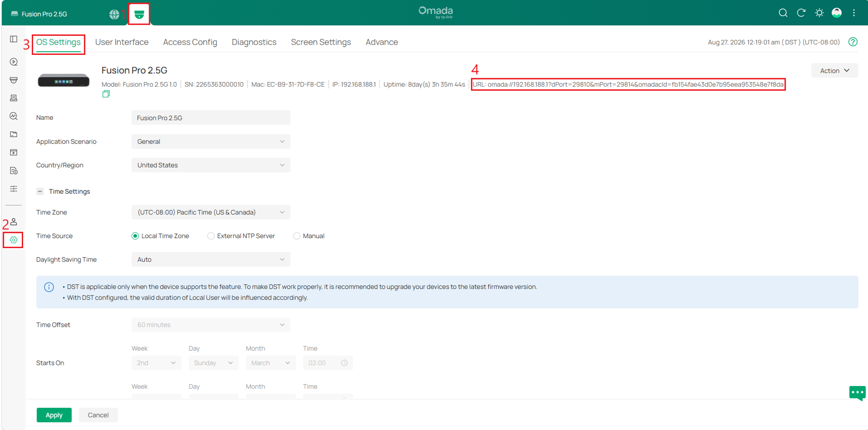Copy device info with the copy icon
The width and height of the screenshot is (868, 430).
point(106,94)
